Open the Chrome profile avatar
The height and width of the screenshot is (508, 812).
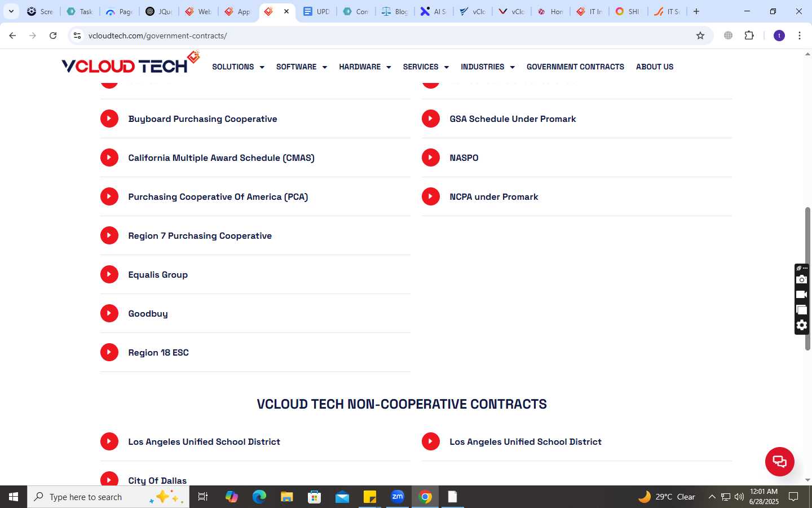(x=779, y=36)
